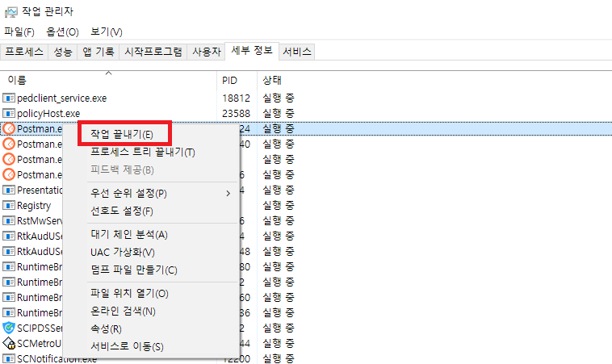Click the policyHost.exe process icon
Screen dimensions: 612x364
click(9, 113)
